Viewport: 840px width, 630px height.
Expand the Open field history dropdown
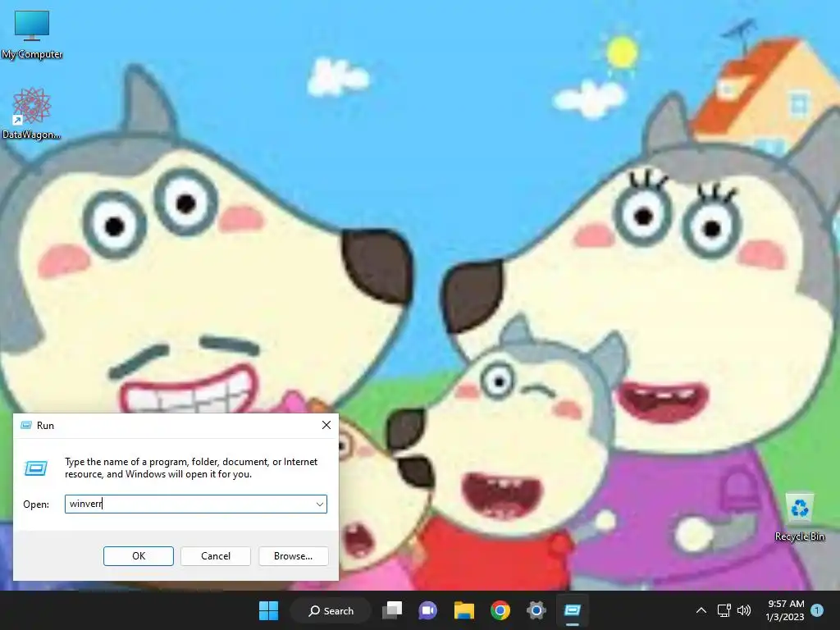[319, 504]
